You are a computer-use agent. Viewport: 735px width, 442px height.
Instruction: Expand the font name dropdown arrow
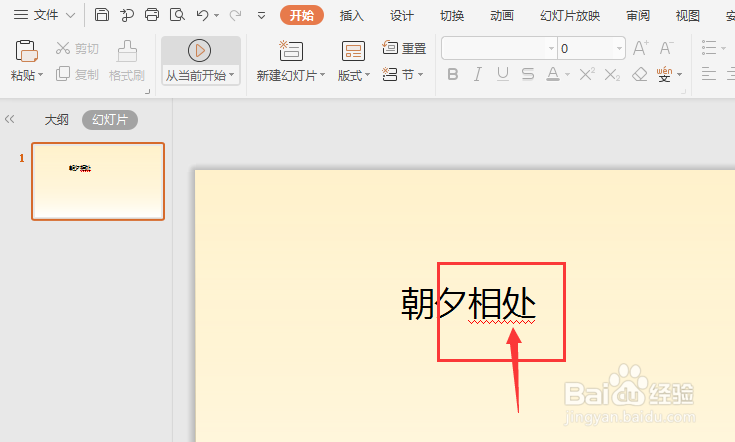[x=551, y=48]
